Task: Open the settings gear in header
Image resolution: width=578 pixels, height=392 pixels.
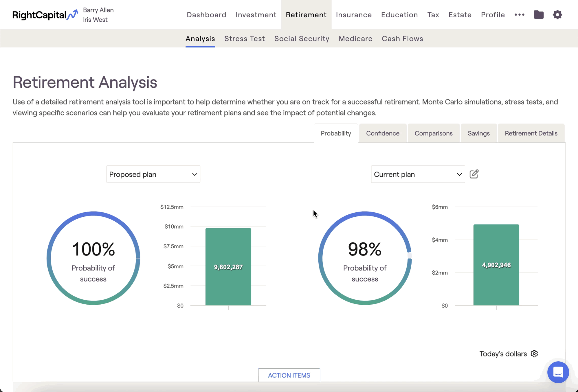Action: [x=557, y=14]
